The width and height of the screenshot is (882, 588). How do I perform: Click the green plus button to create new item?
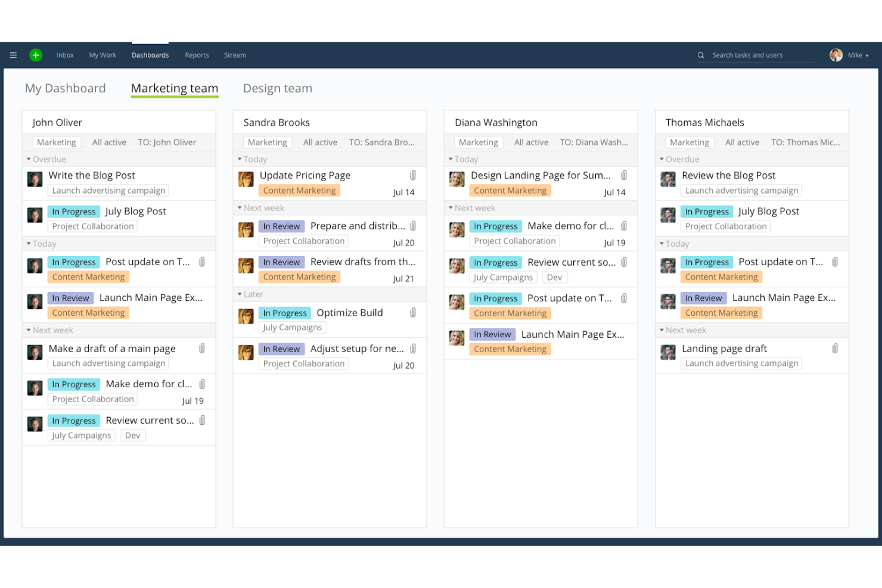click(x=36, y=55)
